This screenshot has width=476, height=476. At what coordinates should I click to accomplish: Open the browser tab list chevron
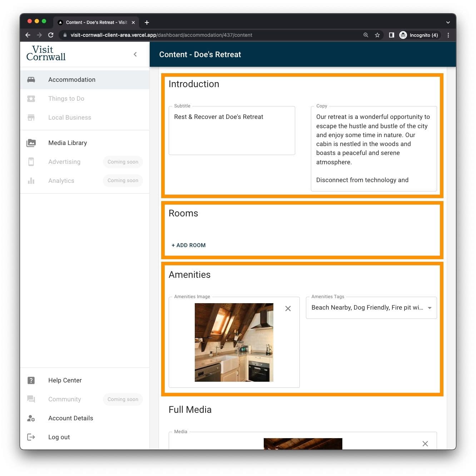click(448, 22)
